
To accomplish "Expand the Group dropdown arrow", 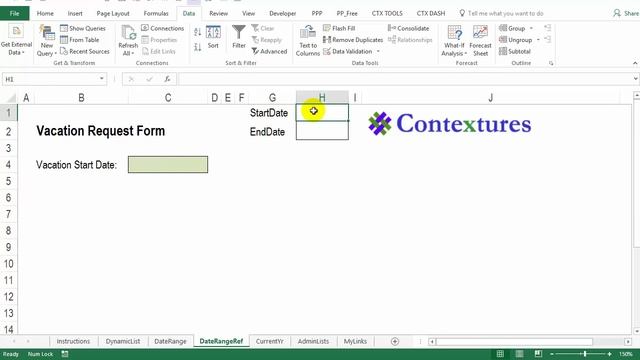I will pos(531,28).
